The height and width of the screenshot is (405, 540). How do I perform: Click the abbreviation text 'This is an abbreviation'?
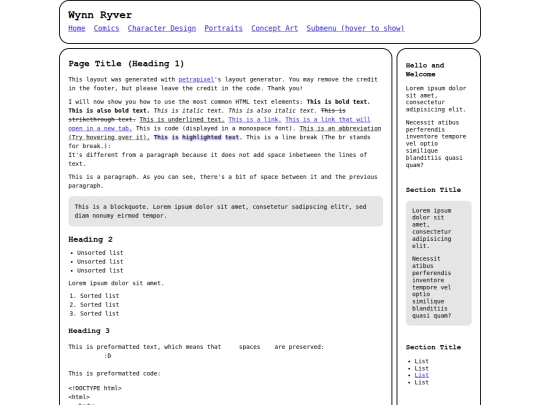340,128
